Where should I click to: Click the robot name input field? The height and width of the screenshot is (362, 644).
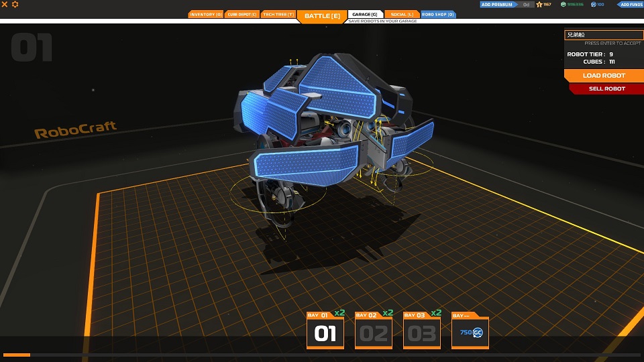[x=604, y=35]
